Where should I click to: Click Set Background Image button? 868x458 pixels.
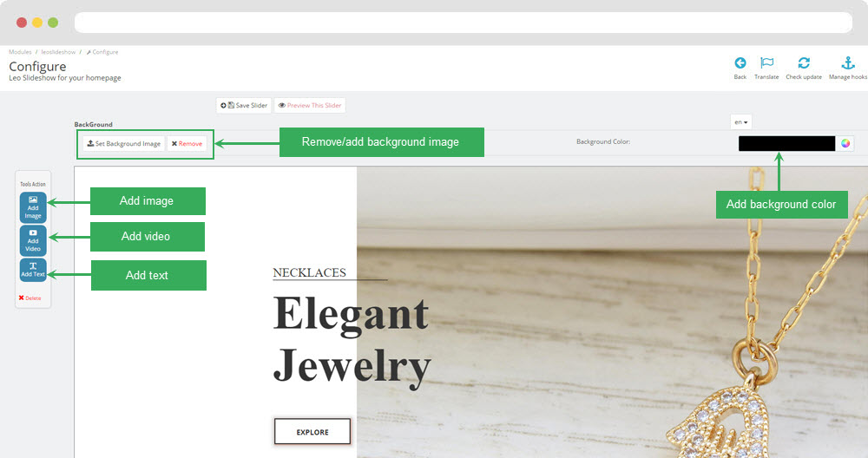pyautogui.click(x=124, y=144)
